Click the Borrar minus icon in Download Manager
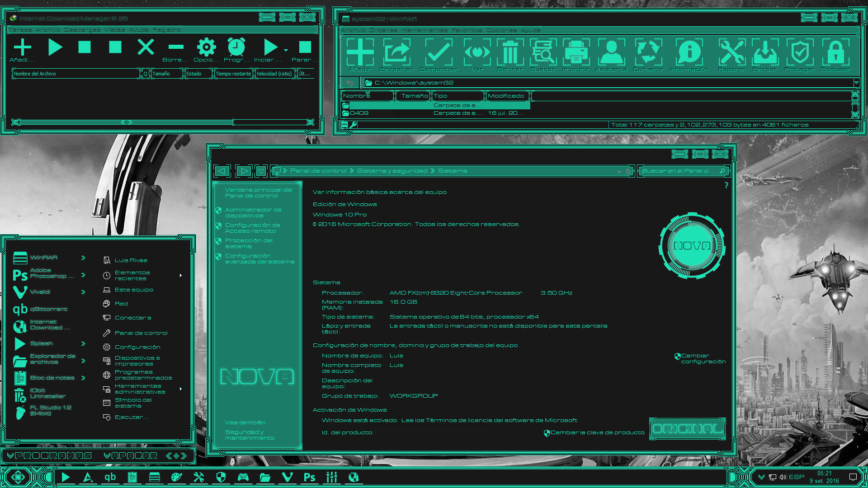The image size is (868, 488). point(176,47)
